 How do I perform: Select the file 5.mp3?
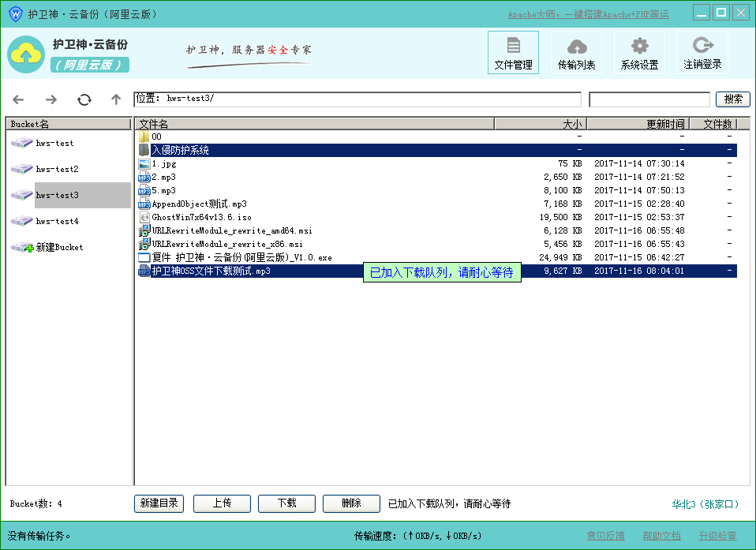436,190
